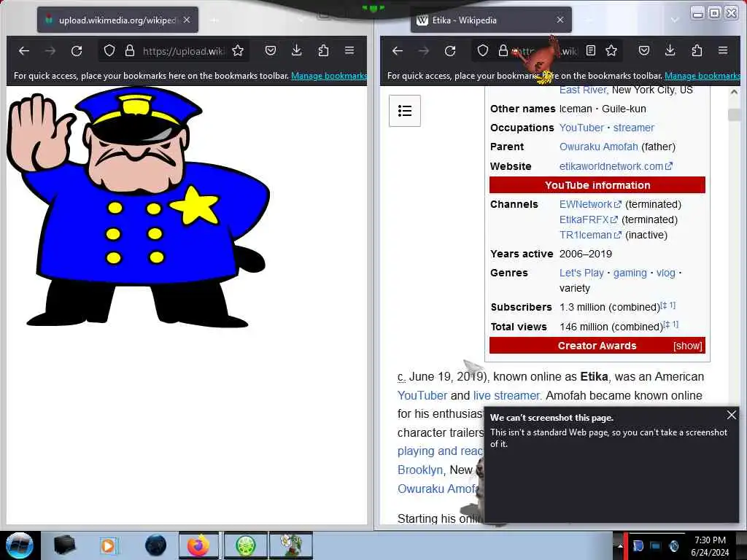Show site security lock info in left window
This screenshot has width=747, height=560.
tap(130, 50)
